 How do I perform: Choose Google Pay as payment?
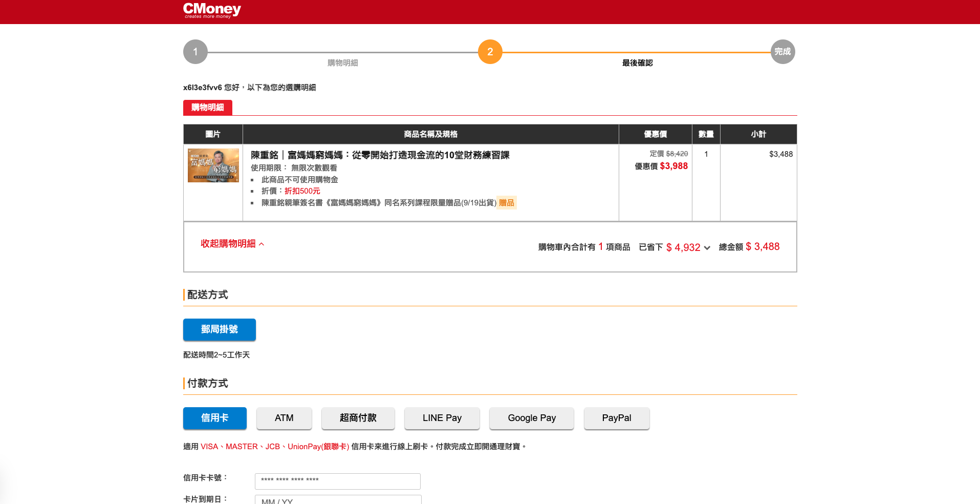(531, 418)
